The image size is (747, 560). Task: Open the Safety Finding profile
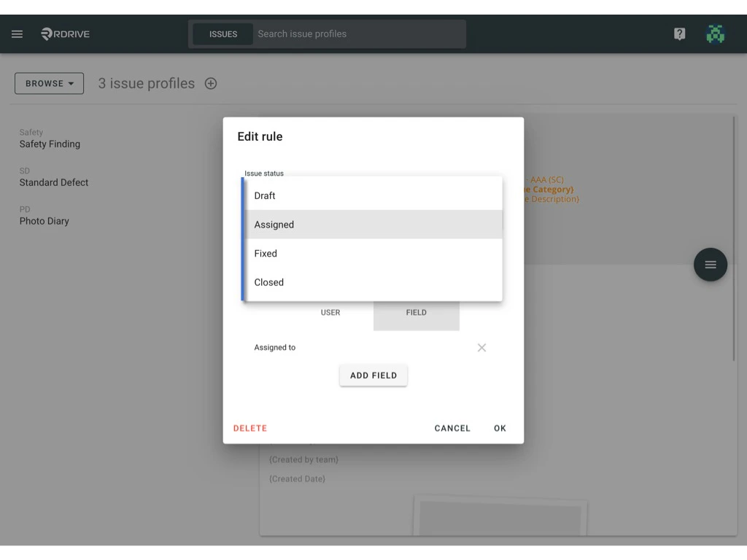coord(50,144)
